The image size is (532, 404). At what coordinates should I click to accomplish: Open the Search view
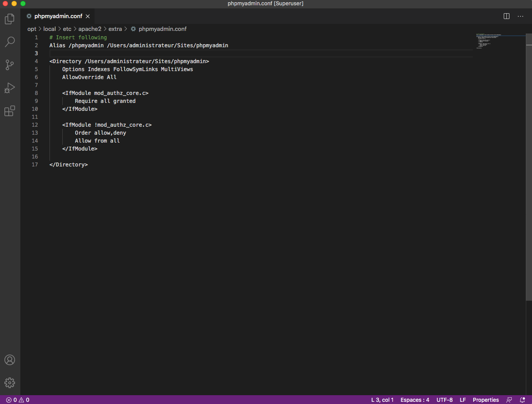(x=10, y=42)
